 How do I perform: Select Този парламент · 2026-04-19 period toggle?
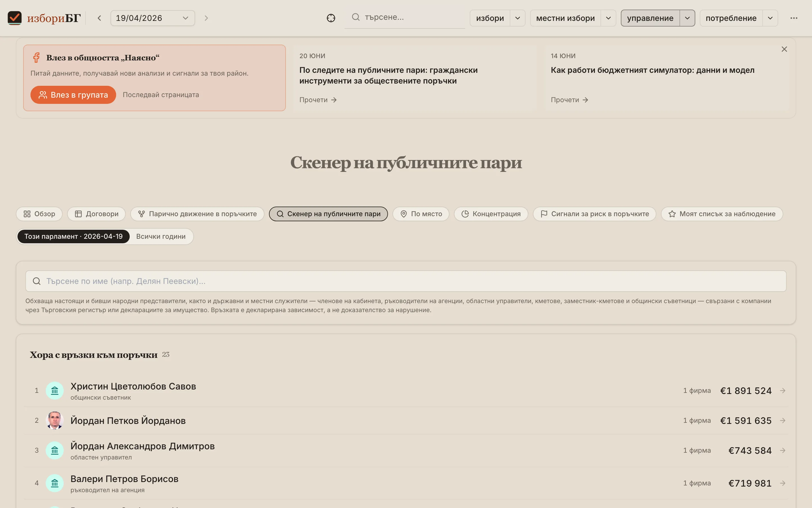click(74, 237)
